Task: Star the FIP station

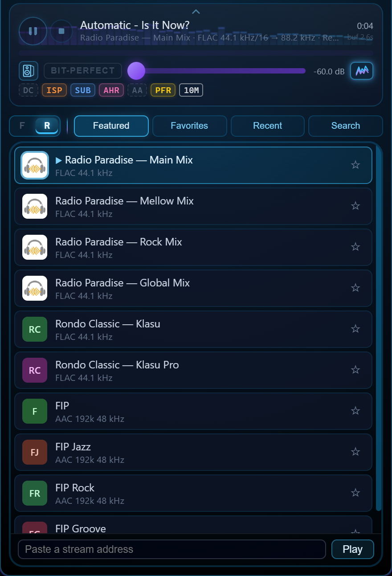Action: (x=355, y=411)
